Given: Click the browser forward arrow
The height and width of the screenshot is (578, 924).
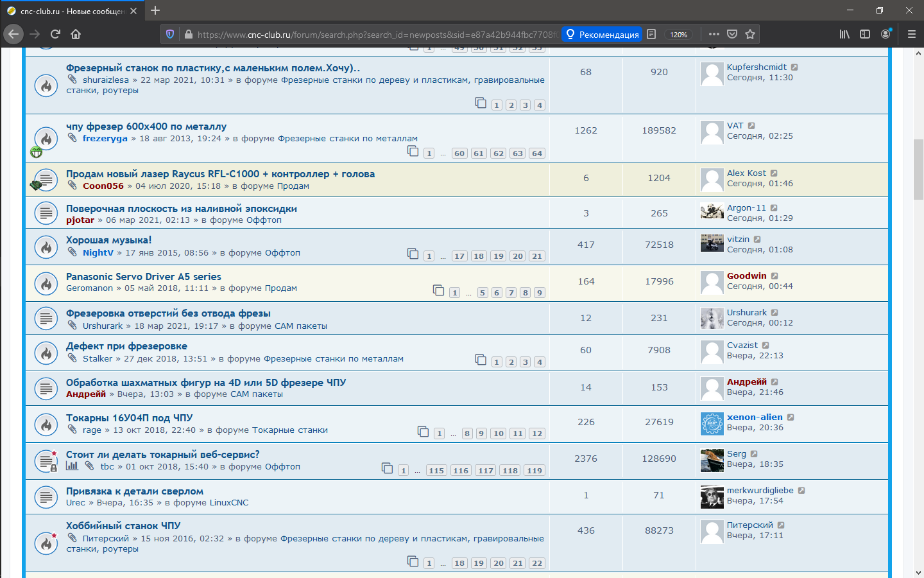Looking at the screenshot, I should 35,34.
